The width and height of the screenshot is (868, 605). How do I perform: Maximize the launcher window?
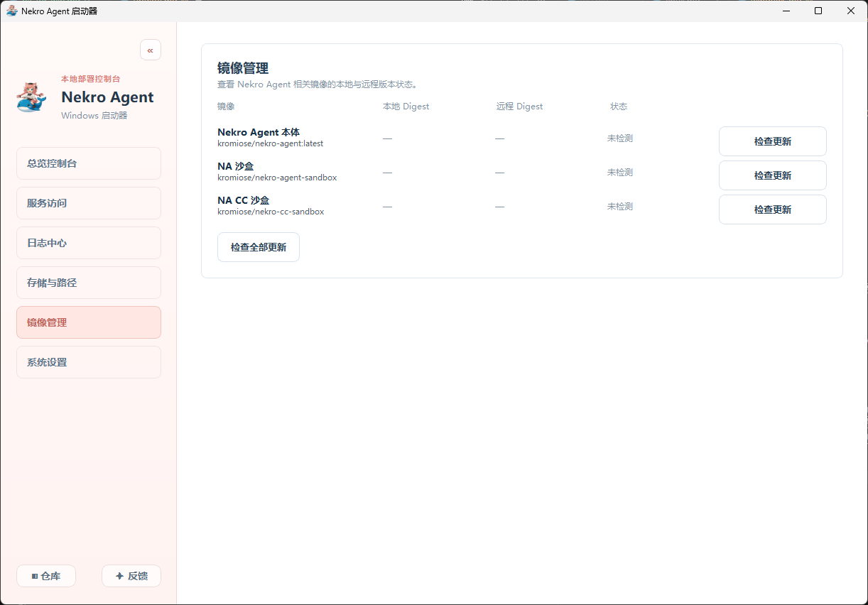pos(818,11)
